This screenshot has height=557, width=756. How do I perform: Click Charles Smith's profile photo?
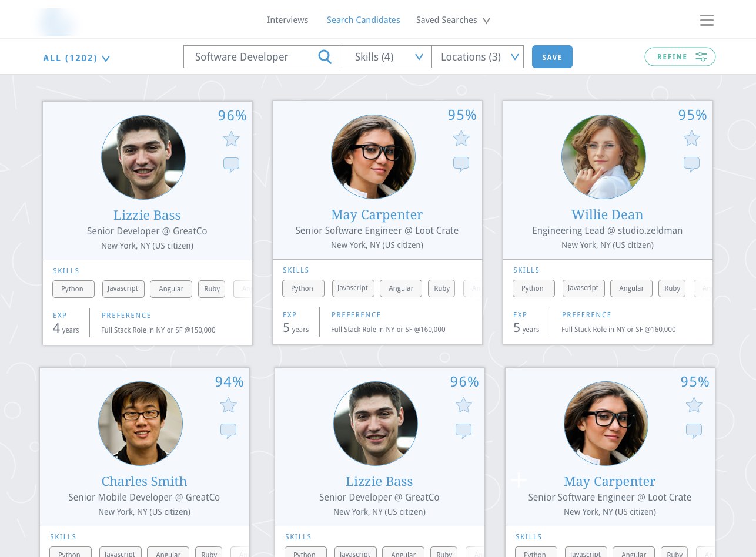coord(141,424)
